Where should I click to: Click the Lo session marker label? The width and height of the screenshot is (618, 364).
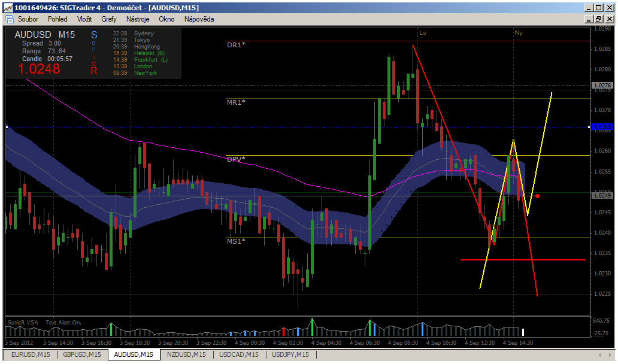[423, 33]
